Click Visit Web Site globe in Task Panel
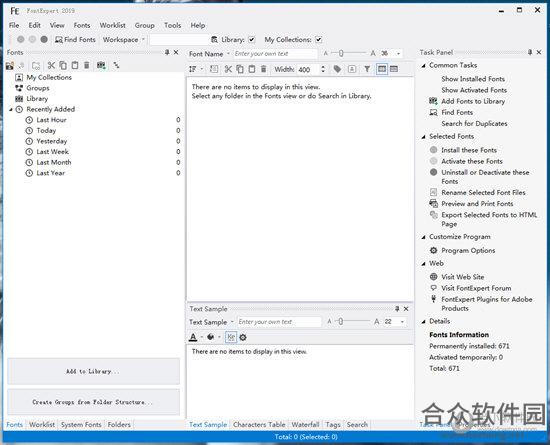 coord(434,277)
